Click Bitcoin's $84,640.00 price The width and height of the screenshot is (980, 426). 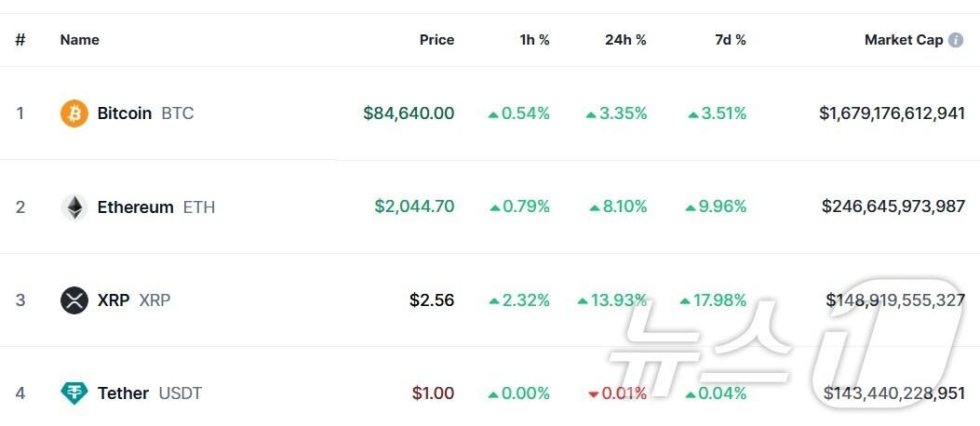409,113
